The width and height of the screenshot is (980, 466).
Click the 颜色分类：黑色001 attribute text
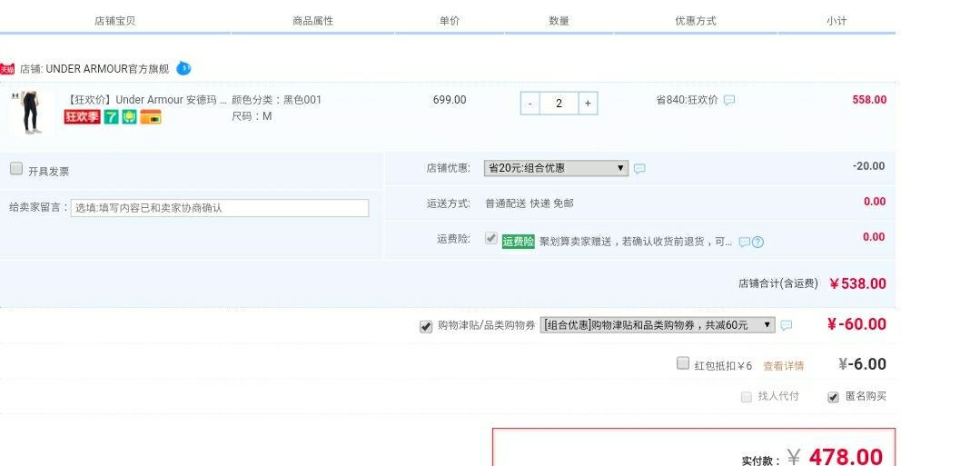276,100
